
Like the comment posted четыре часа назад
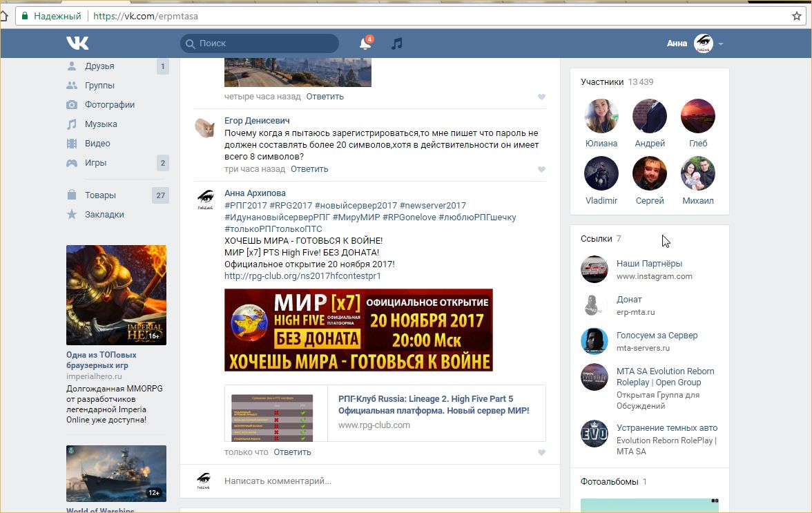click(x=541, y=97)
